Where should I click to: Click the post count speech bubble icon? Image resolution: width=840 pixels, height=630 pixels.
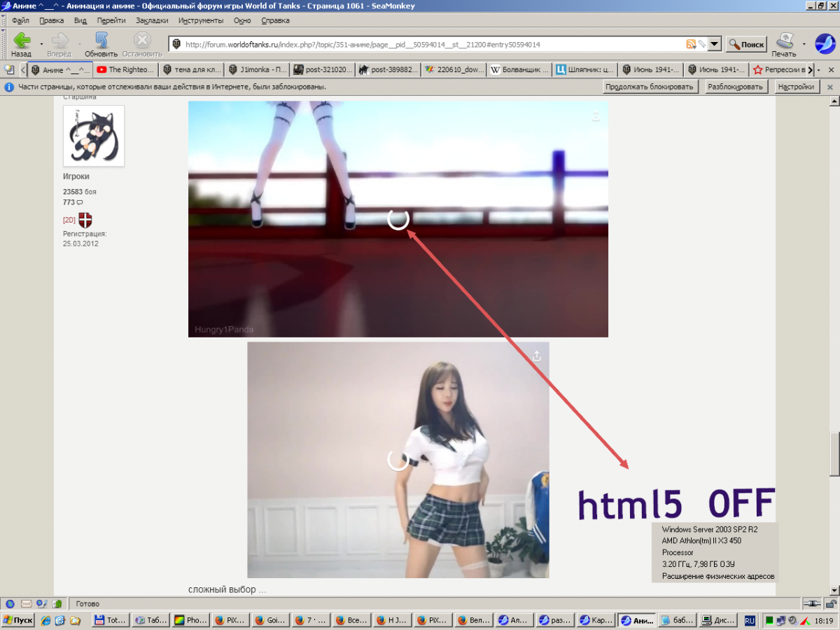point(79,202)
